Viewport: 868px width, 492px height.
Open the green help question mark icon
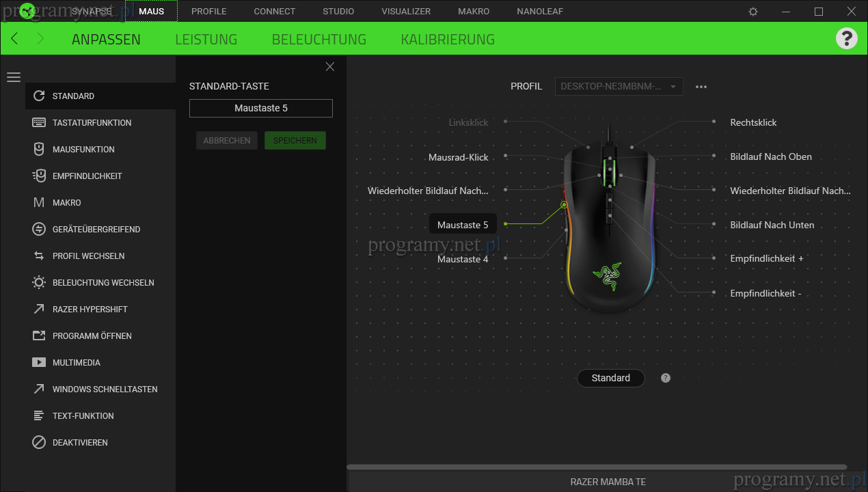[846, 38]
